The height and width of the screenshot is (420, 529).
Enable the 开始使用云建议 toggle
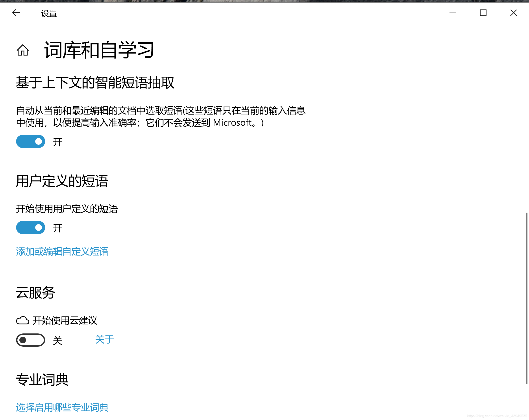pyautogui.click(x=31, y=340)
